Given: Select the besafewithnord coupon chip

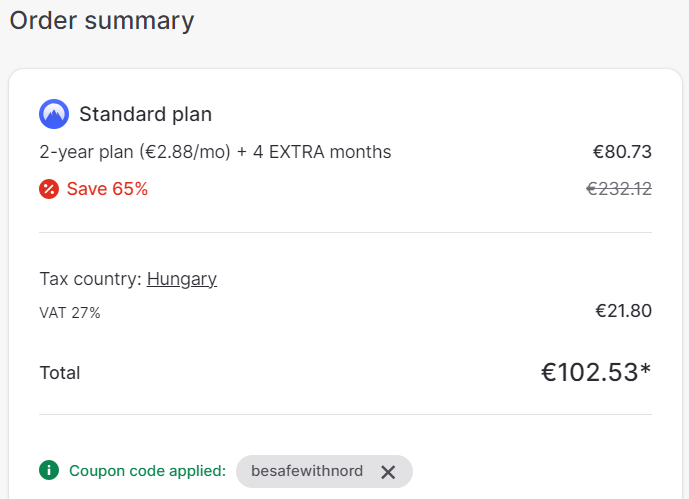Looking at the screenshot, I should tap(307, 471).
